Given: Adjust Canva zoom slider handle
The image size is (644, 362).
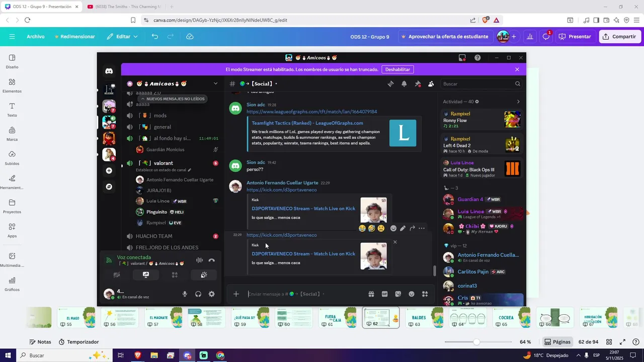Looking at the screenshot, I should pyautogui.click(x=476, y=342).
